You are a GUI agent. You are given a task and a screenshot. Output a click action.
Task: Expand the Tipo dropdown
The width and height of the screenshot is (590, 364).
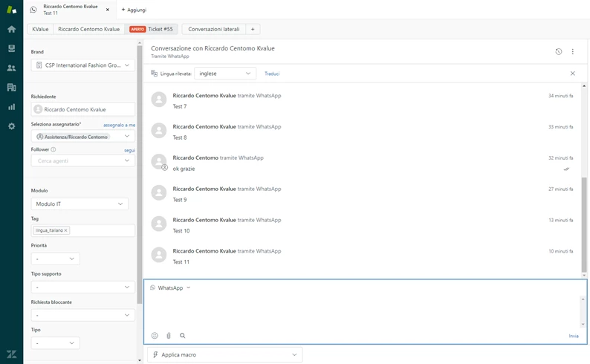click(x=55, y=343)
